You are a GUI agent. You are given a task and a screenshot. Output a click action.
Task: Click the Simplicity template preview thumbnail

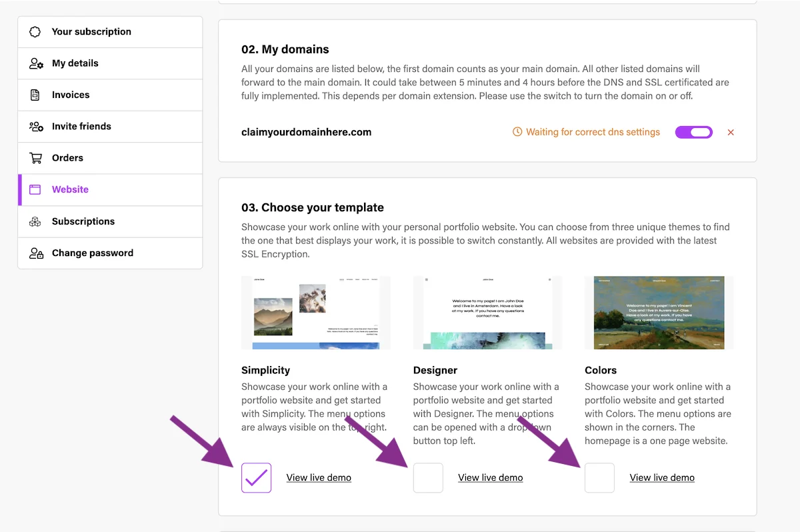315,313
